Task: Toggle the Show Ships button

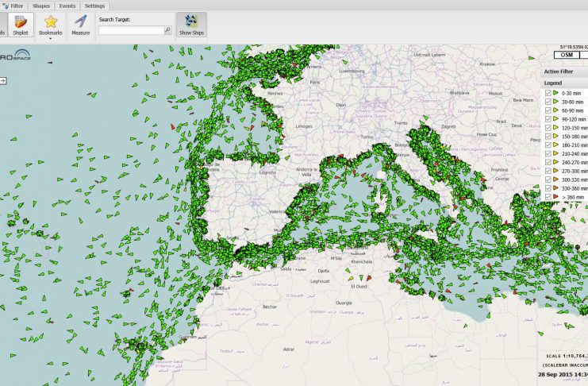Action: [191, 24]
